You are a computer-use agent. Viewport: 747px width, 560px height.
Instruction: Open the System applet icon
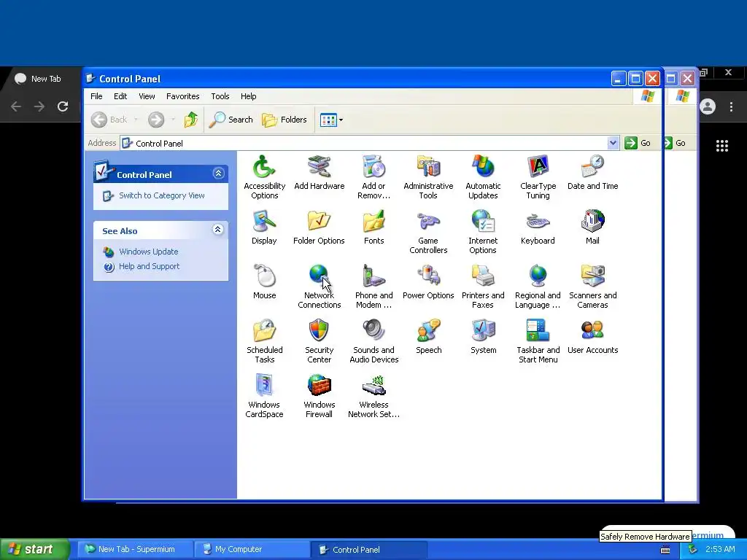(483, 337)
